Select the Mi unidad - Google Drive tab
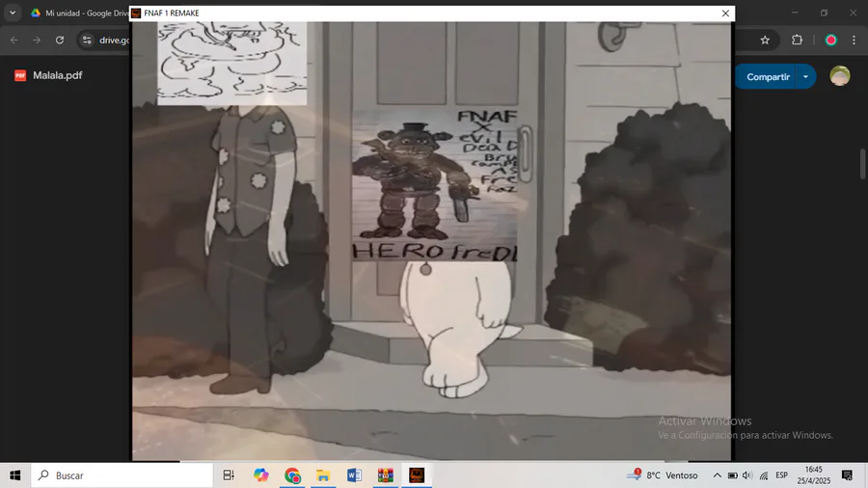 [80, 13]
